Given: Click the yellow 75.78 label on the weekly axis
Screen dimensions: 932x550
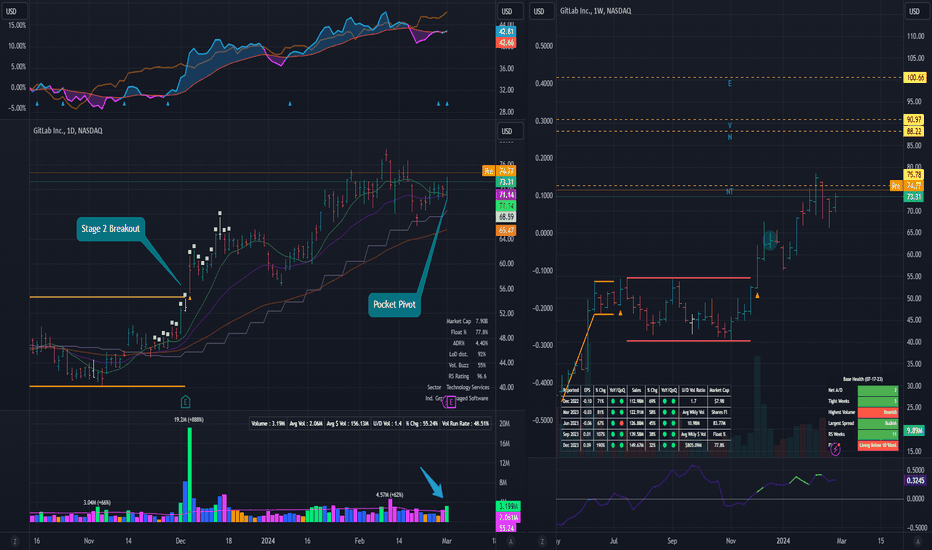Looking at the screenshot, I should [914, 175].
